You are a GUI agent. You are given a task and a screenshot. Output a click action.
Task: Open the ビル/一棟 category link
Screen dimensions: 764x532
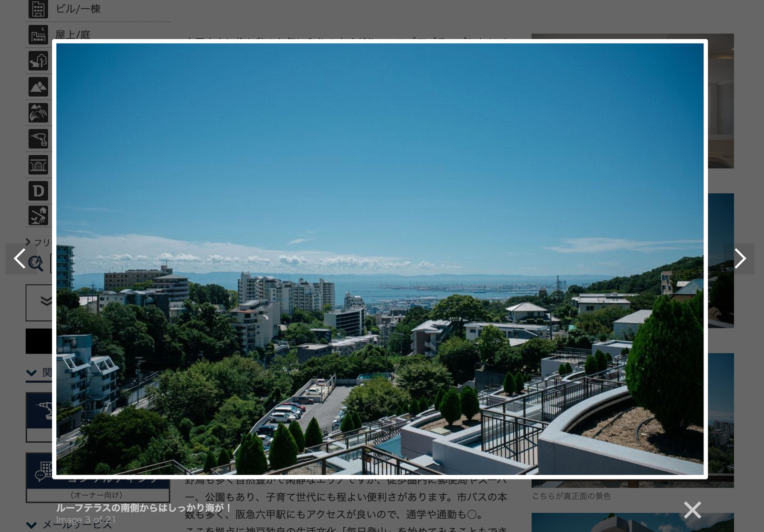(78, 9)
